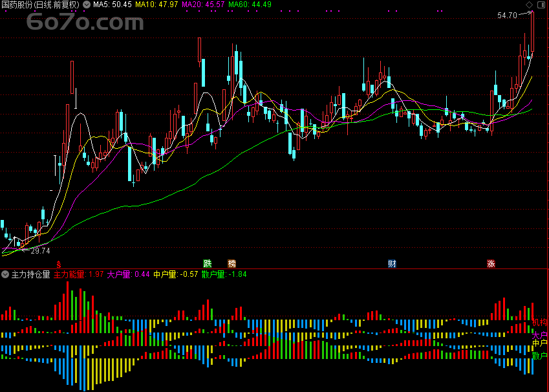Click the 中户量: -0.57 value
The height and width of the screenshot is (392, 549).
[x=176, y=274]
